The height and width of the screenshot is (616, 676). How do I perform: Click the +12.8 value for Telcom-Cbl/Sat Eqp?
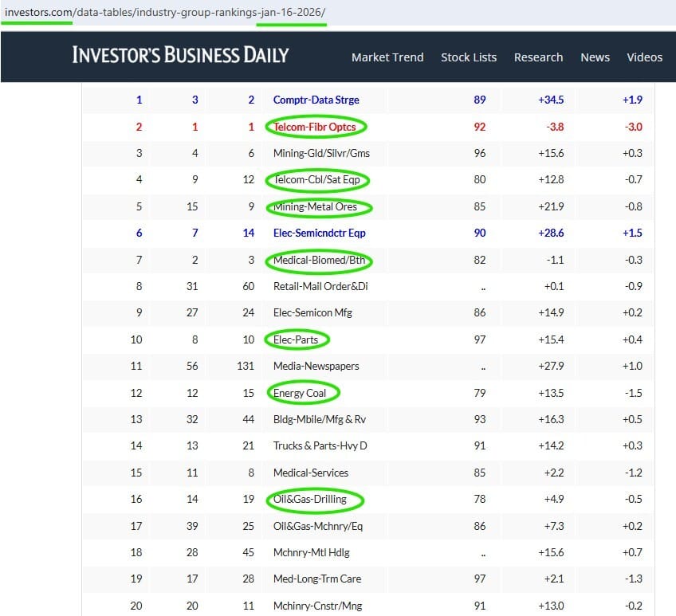pos(551,180)
